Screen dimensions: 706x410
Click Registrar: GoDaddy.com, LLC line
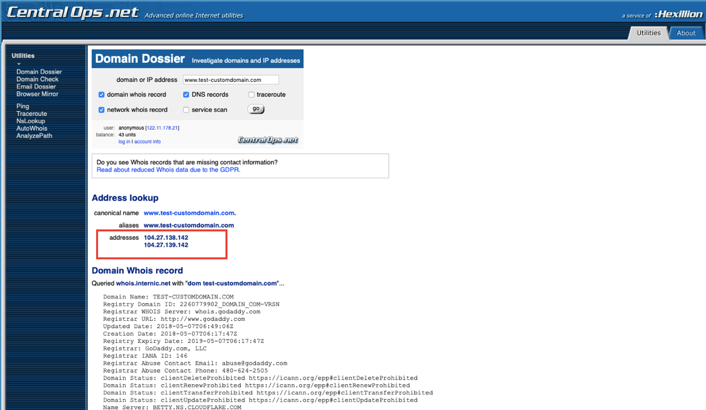(155, 348)
